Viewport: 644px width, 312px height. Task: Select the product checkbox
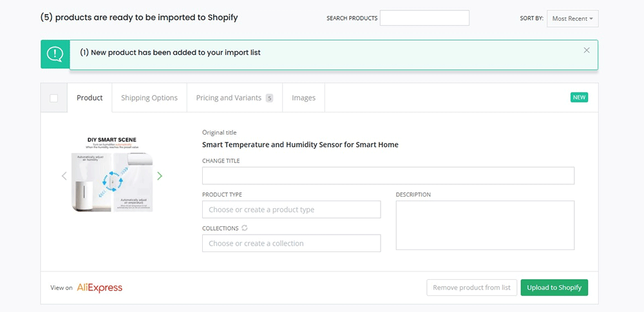pos(54,98)
